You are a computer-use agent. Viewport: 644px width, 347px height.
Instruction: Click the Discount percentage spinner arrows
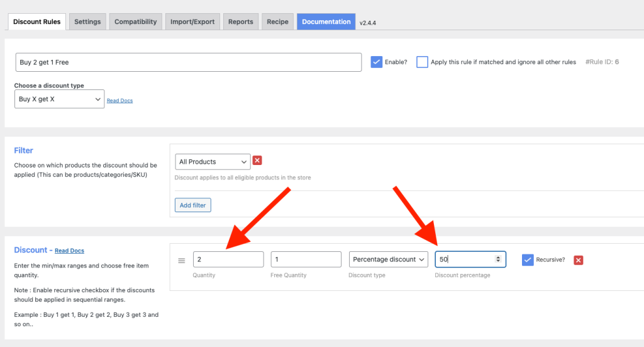coord(499,259)
